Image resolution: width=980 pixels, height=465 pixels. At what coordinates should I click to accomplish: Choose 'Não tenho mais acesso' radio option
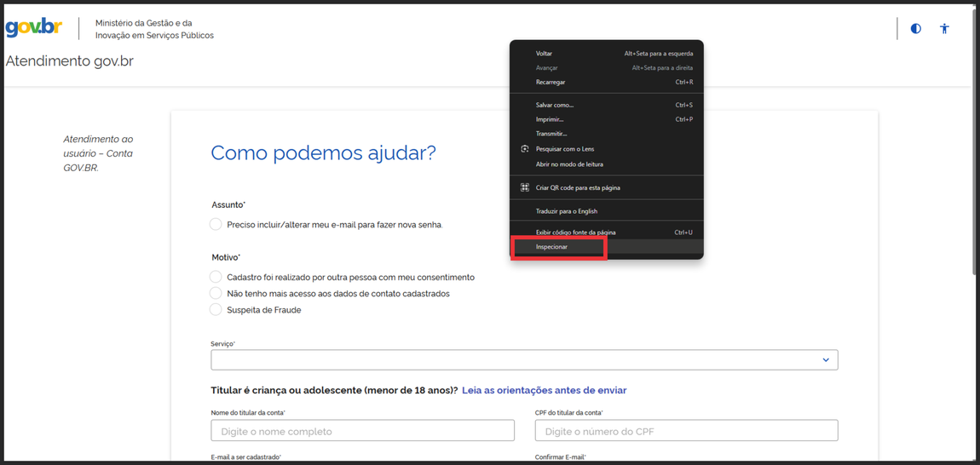216,293
